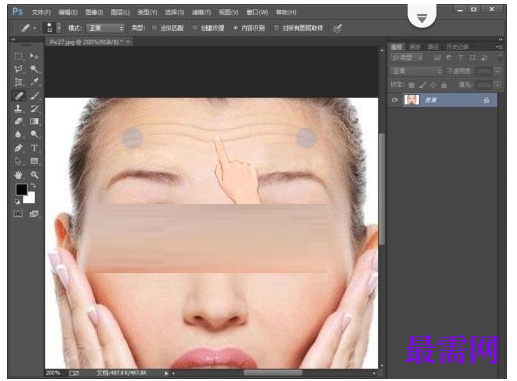Select the Blur tool
This screenshot has width=517, height=381.
[x=18, y=134]
